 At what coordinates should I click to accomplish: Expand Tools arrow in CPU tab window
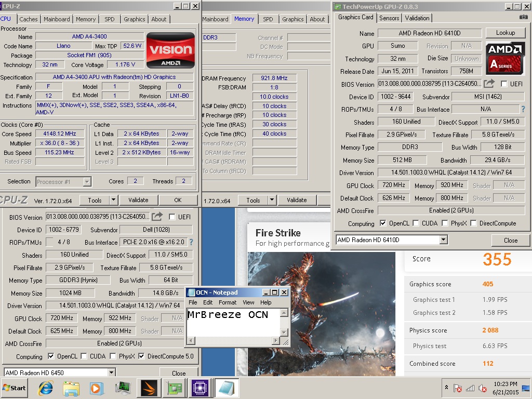[x=113, y=200]
